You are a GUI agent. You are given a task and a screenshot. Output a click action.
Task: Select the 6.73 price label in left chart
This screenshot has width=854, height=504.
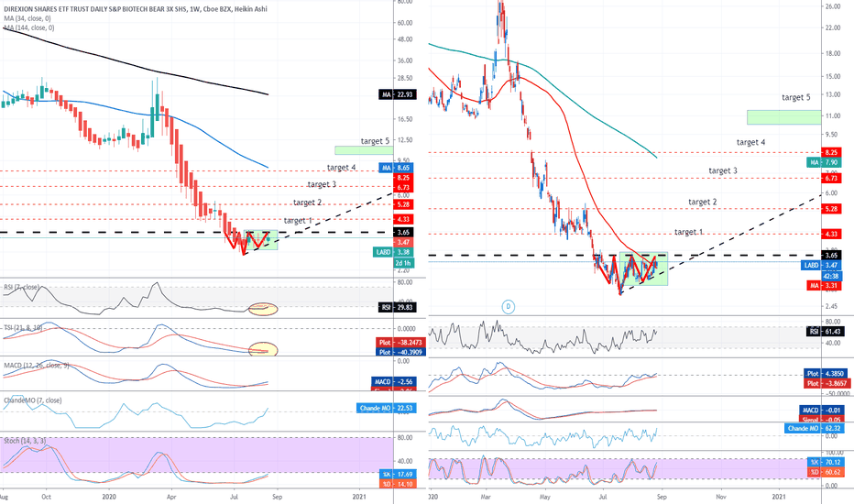[403, 188]
